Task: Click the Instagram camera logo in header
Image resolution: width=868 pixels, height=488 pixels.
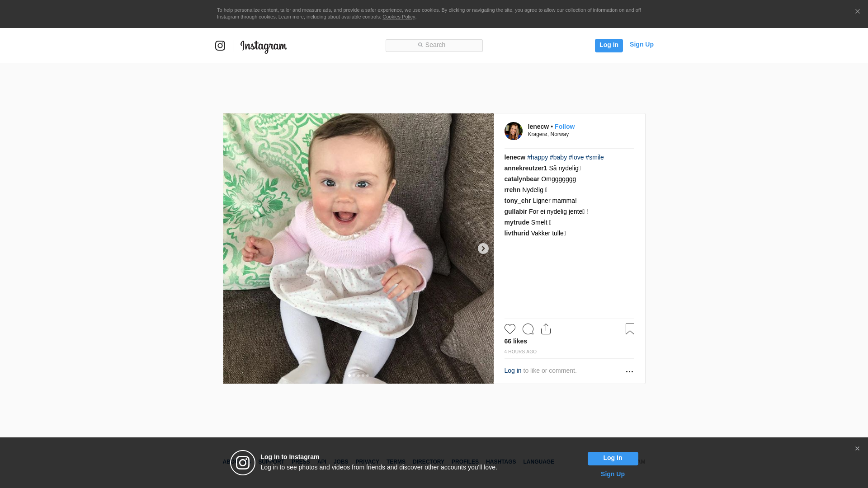Action: (x=220, y=46)
